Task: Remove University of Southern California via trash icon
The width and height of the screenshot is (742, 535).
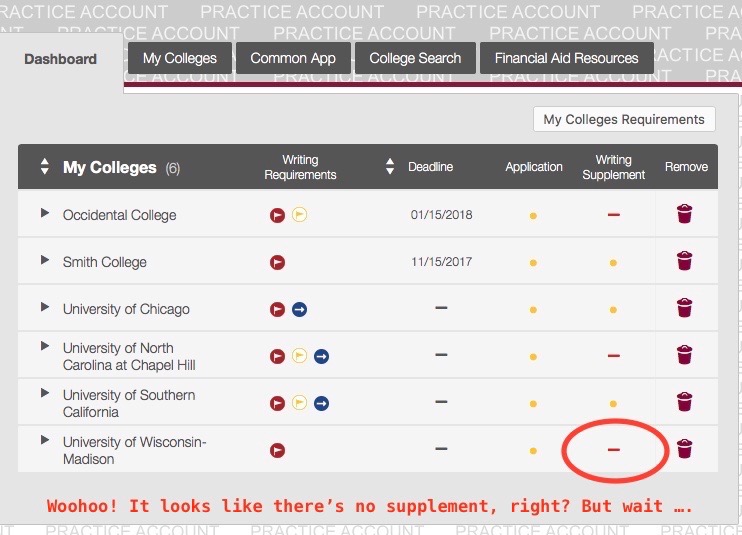Action: 684,402
